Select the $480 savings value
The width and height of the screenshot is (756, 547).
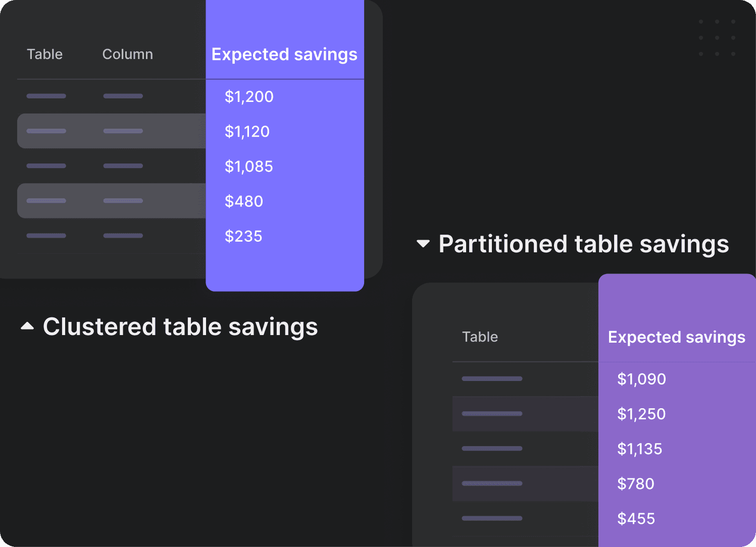(244, 201)
